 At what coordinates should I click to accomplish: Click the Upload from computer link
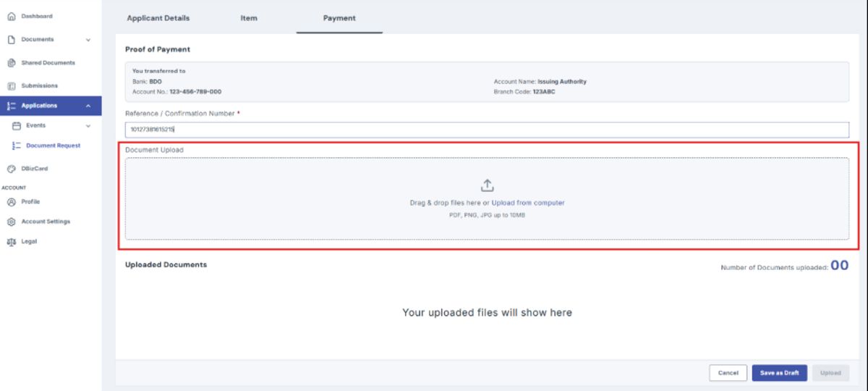pyautogui.click(x=528, y=203)
